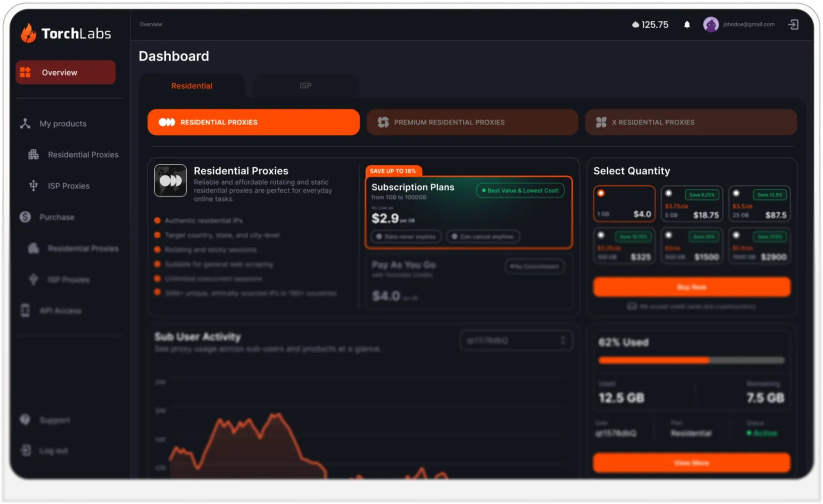Click the 62% Used progress bar

click(x=691, y=361)
